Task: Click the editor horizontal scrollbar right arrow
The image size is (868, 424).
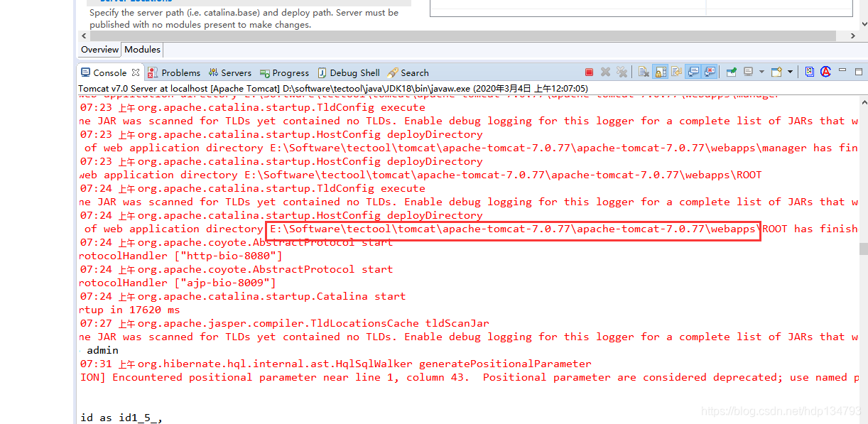Action: 852,36
